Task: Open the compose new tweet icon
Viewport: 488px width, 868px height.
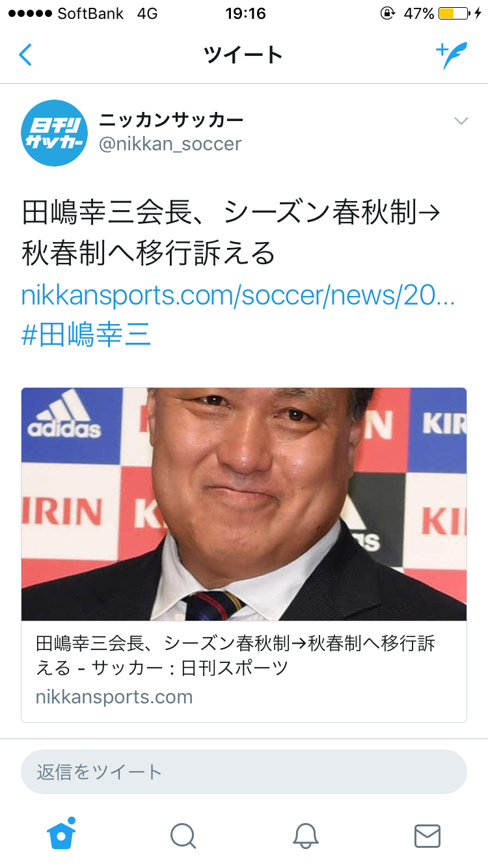Action: tap(452, 55)
